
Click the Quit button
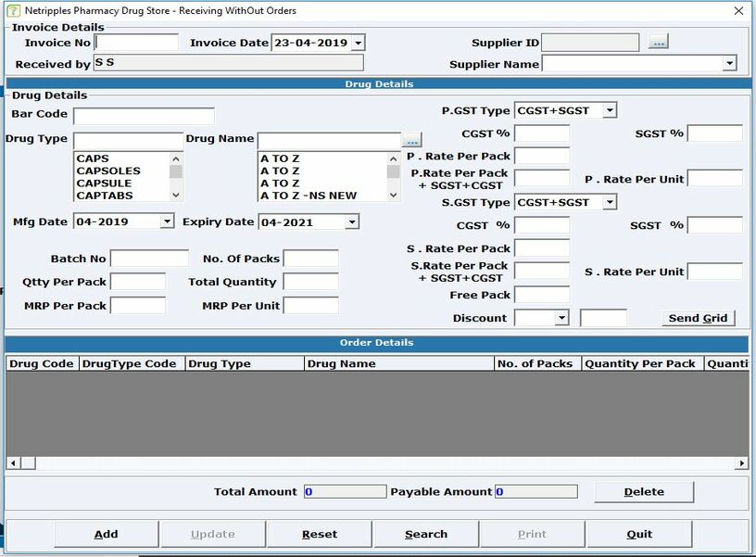pos(639,534)
